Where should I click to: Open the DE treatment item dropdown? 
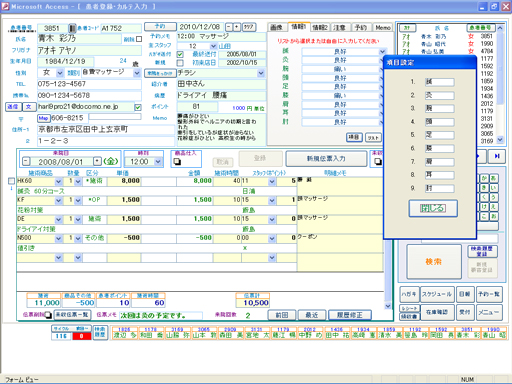58,219
